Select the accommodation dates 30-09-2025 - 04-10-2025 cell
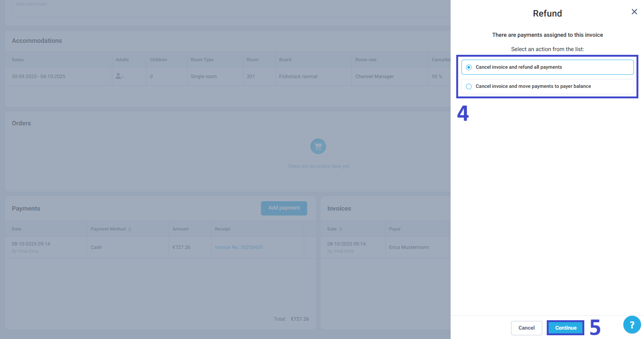644x339 pixels. [x=39, y=76]
